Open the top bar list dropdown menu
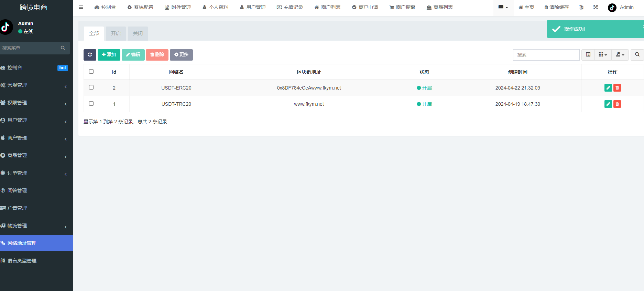 point(503,7)
